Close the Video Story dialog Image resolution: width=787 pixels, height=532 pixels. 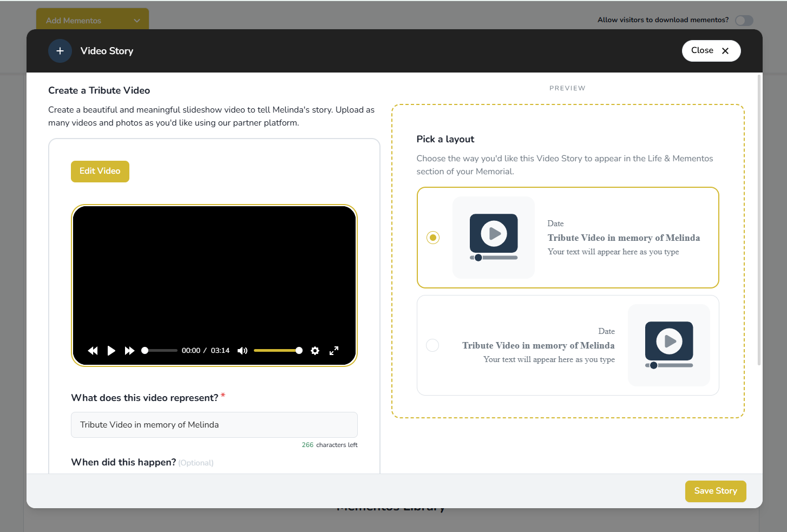click(x=711, y=51)
